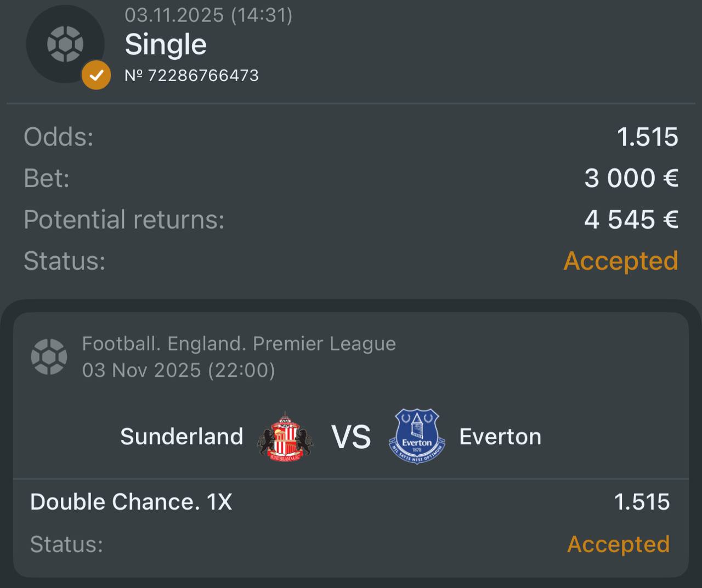Click the small football icon in event card
Viewport: 702px width, 588px height.
point(49,357)
